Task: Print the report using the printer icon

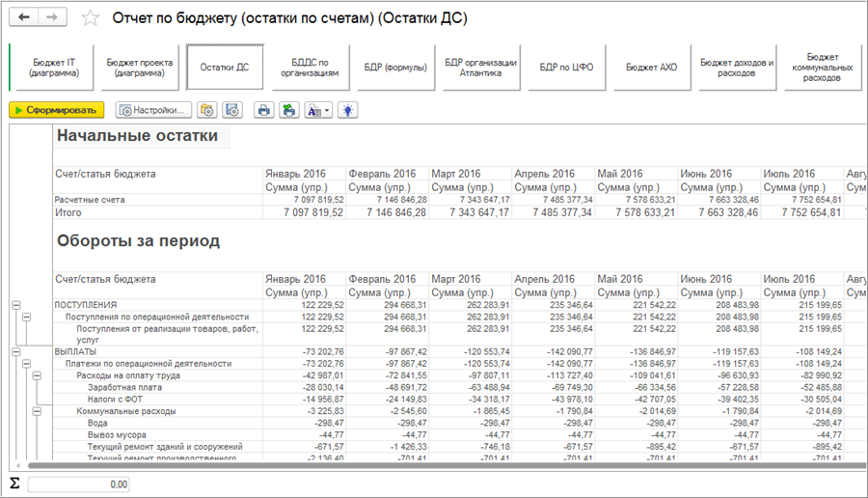Action: pyautogui.click(x=263, y=110)
